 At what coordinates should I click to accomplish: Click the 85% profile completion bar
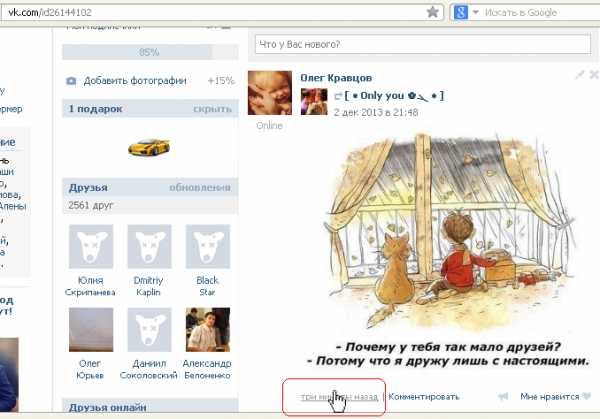point(150,52)
